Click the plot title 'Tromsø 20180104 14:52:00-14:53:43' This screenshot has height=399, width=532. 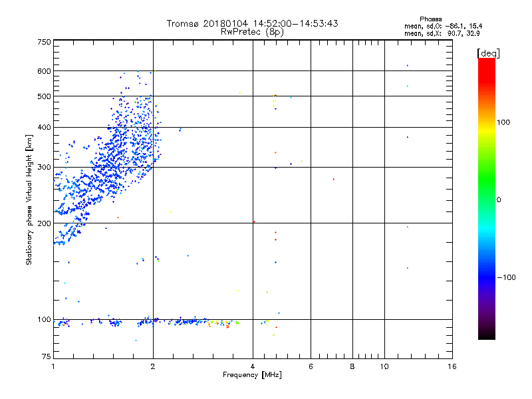(x=252, y=23)
